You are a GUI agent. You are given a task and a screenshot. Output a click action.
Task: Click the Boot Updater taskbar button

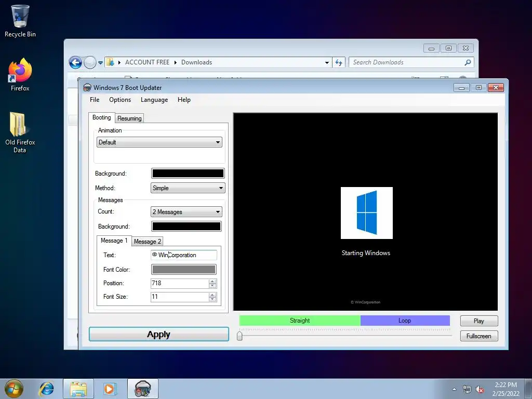(x=143, y=389)
